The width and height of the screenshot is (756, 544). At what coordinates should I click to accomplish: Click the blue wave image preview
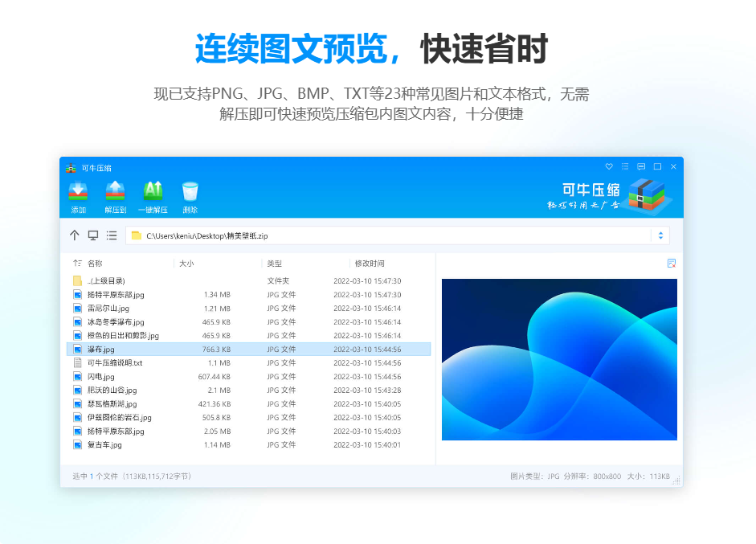[559, 359]
